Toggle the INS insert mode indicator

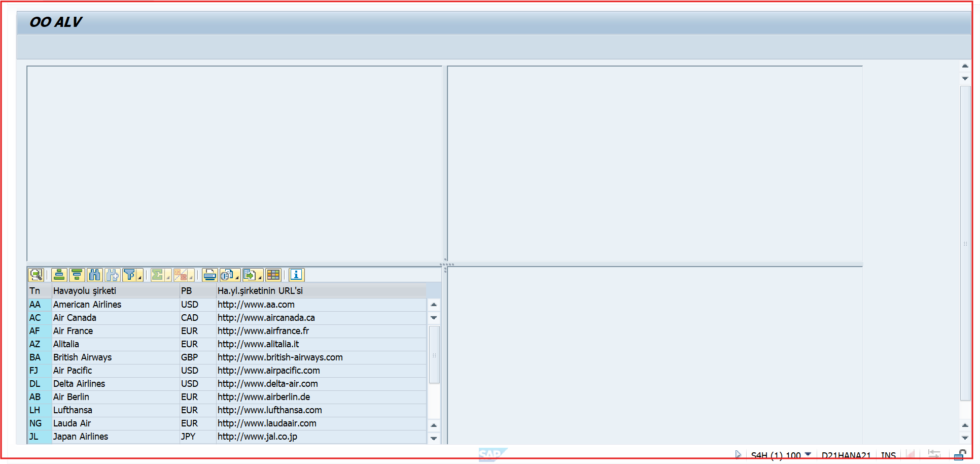(x=888, y=455)
